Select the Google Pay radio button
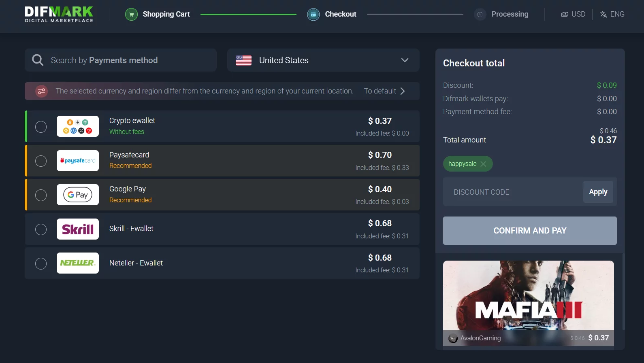The image size is (644, 363). (x=41, y=195)
